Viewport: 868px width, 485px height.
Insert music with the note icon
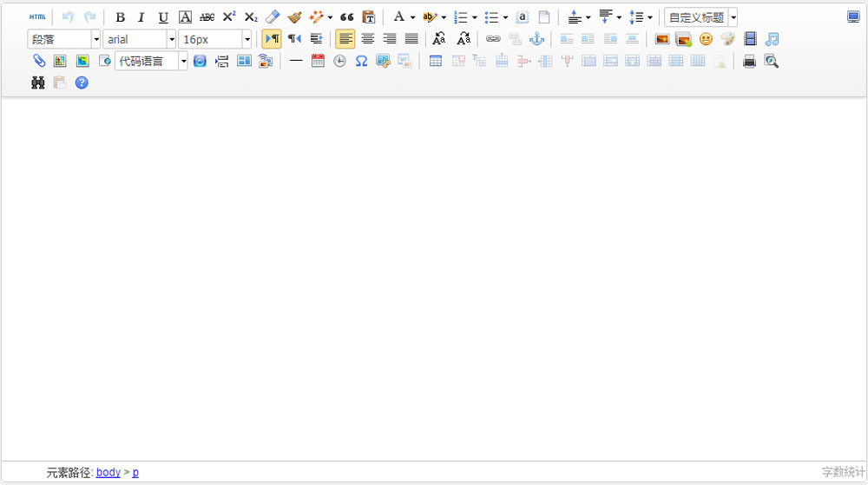(x=772, y=39)
